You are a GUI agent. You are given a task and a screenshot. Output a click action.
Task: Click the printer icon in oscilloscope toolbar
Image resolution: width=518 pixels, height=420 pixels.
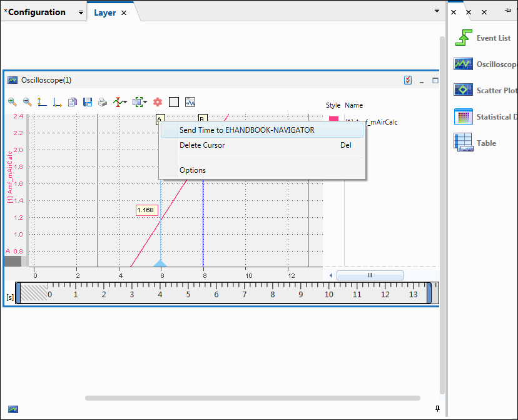(102, 101)
